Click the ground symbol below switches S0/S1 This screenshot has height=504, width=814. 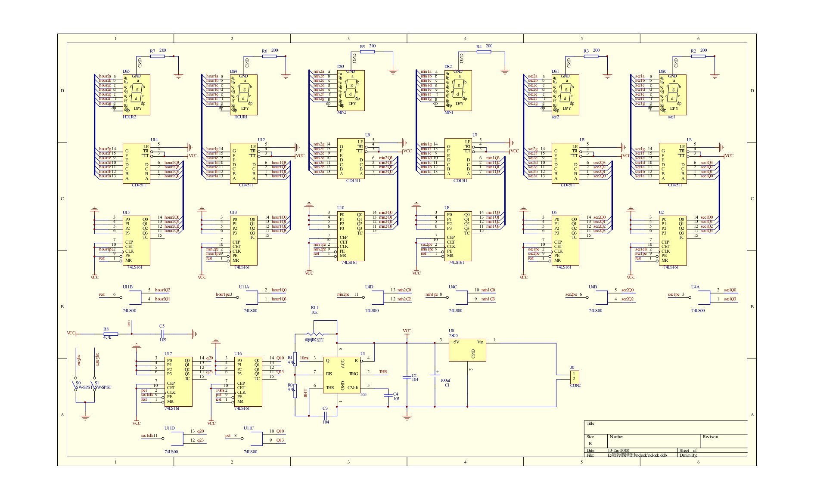[x=85, y=417]
